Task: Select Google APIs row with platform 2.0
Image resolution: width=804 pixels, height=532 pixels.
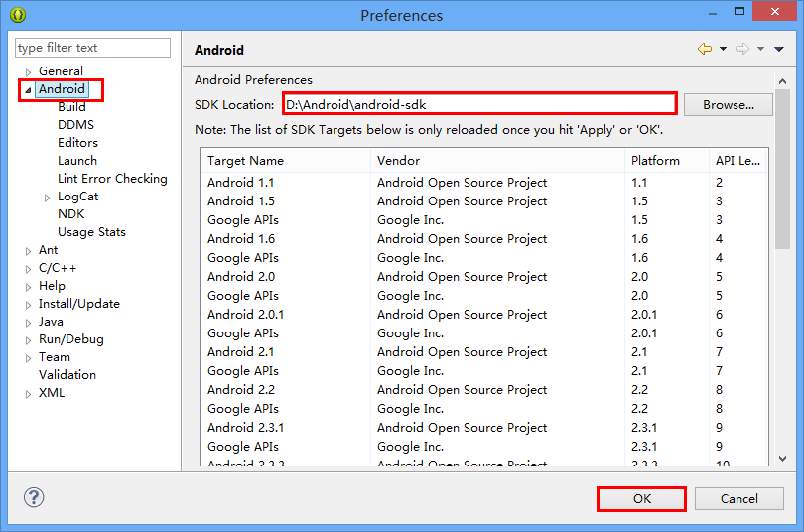Action: point(484,296)
